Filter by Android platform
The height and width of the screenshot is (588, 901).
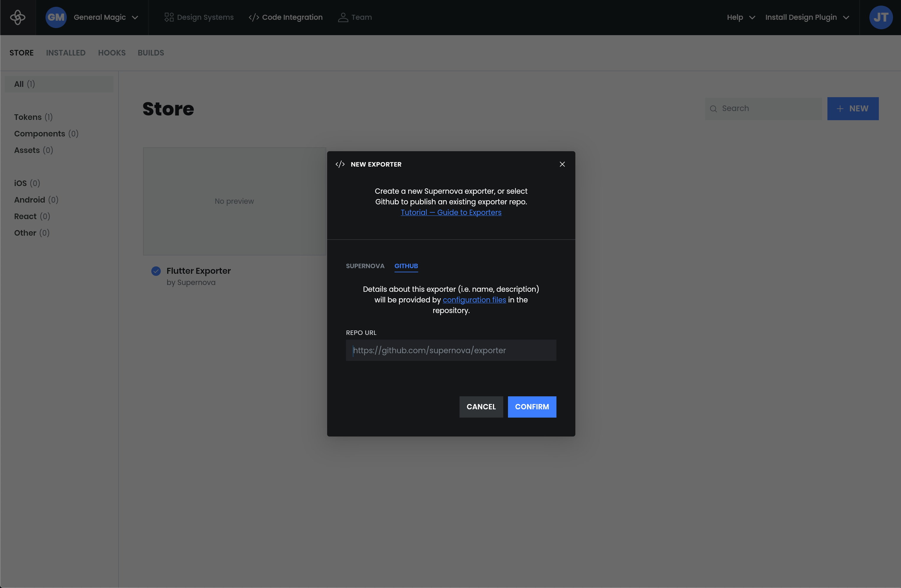point(36,200)
